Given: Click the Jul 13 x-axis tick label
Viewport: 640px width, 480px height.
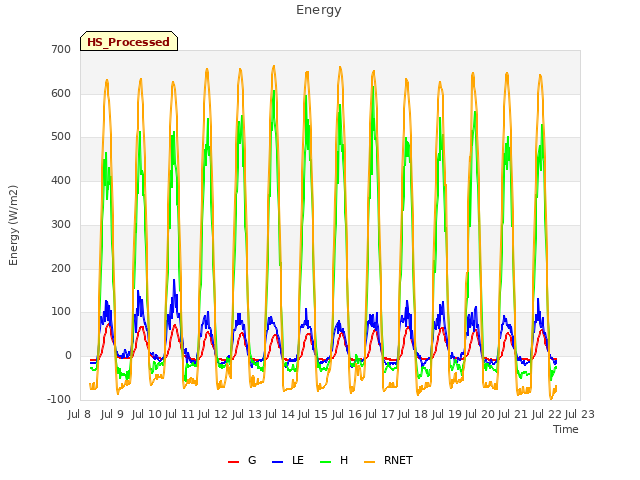Looking at the screenshot, I should click(246, 414).
